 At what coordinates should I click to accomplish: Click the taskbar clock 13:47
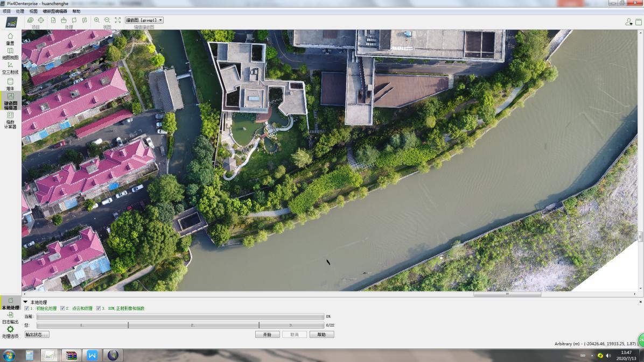(626, 352)
